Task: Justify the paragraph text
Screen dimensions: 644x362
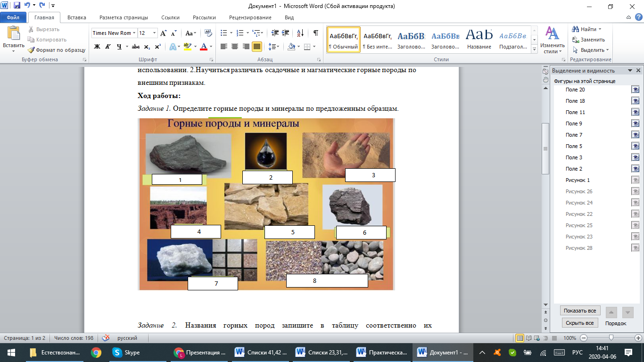Action: click(257, 46)
